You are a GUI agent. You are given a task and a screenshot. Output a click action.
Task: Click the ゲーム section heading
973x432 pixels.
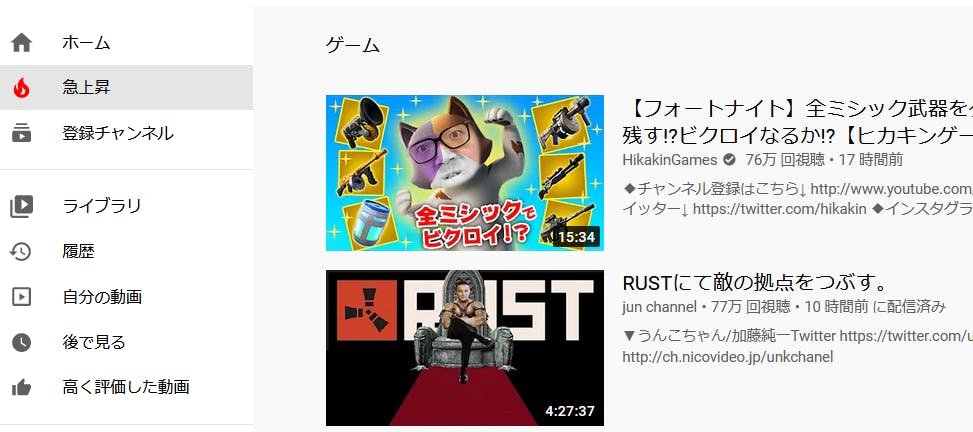click(352, 45)
